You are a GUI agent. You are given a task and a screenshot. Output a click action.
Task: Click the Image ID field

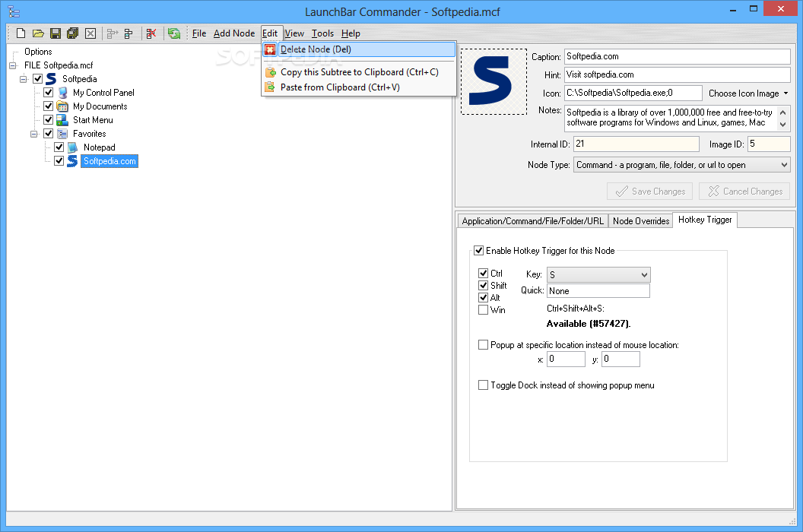coord(769,144)
